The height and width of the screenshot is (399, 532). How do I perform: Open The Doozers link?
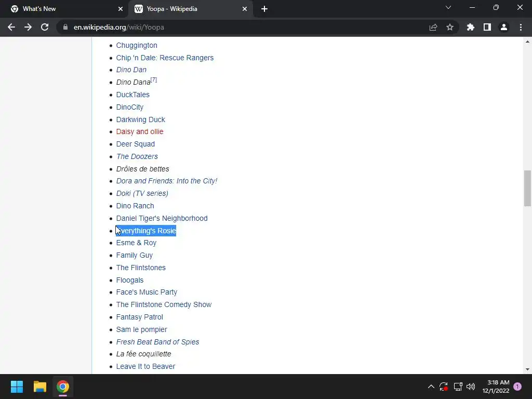click(137, 156)
